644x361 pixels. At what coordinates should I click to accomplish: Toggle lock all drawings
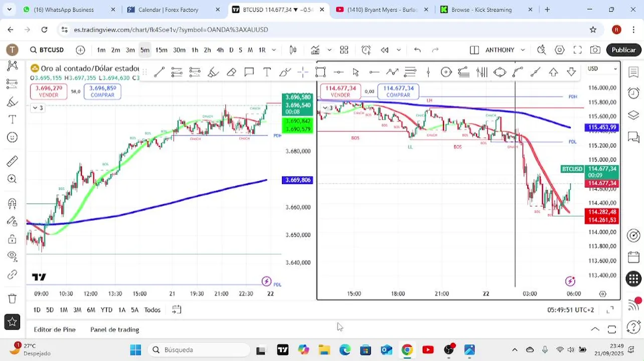tap(13, 239)
